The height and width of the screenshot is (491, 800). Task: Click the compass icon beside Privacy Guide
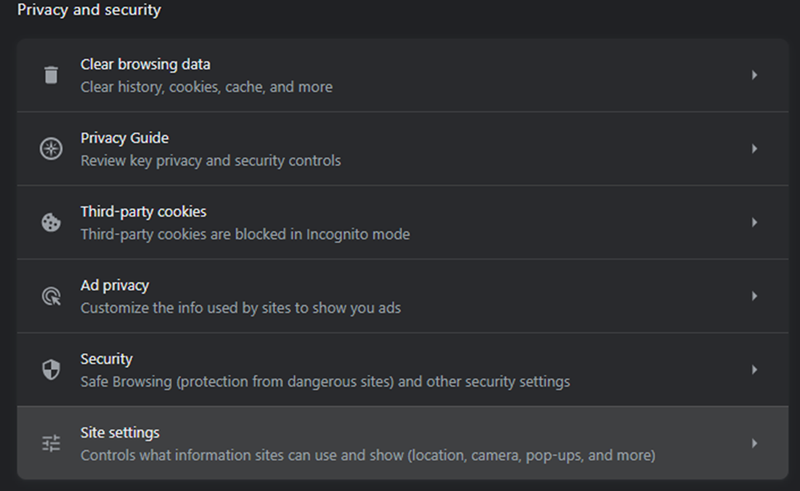[x=51, y=149]
